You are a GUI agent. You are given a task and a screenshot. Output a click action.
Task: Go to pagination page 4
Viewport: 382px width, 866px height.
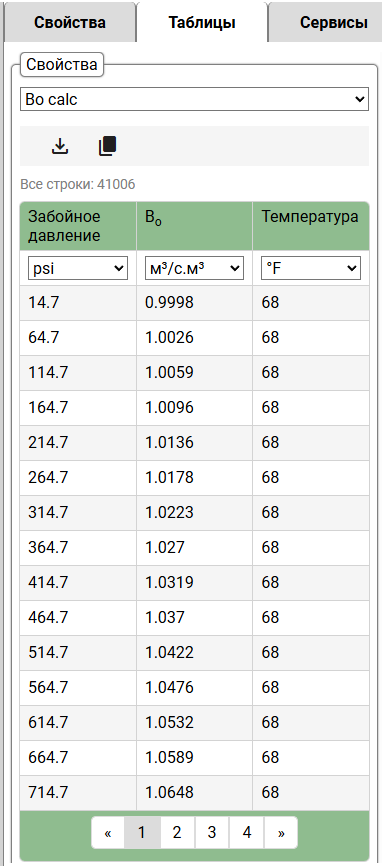pos(247,832)
